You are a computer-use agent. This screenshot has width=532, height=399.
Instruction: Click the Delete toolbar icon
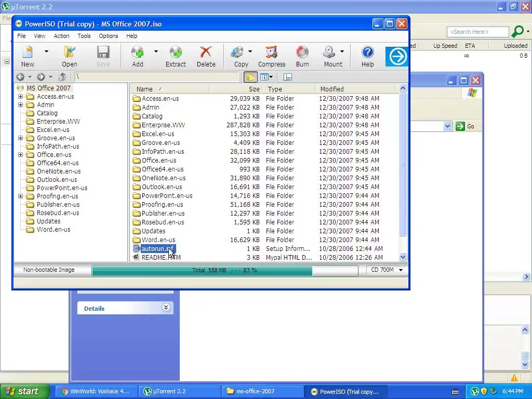tap(206, 56)
